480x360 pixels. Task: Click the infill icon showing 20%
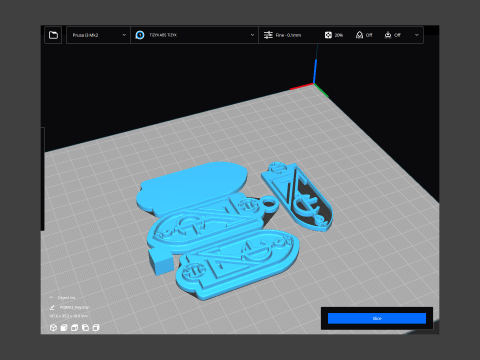(328, 35)
